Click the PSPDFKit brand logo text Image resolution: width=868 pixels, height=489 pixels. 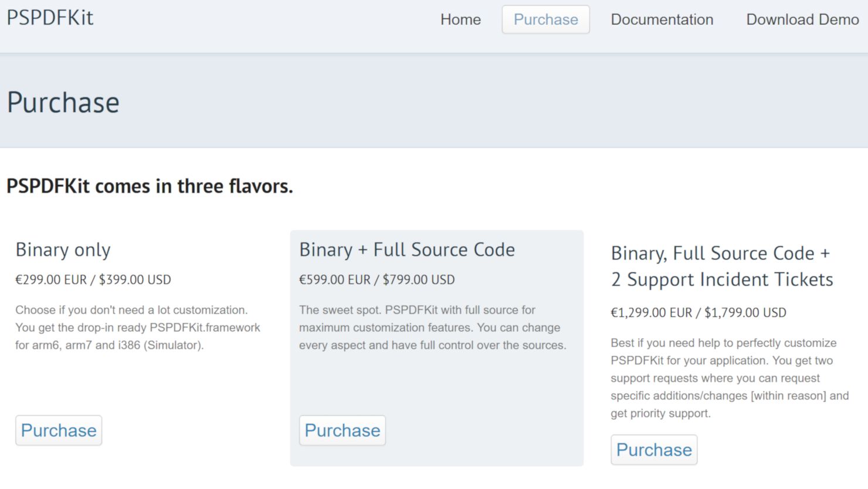[50, 18]
